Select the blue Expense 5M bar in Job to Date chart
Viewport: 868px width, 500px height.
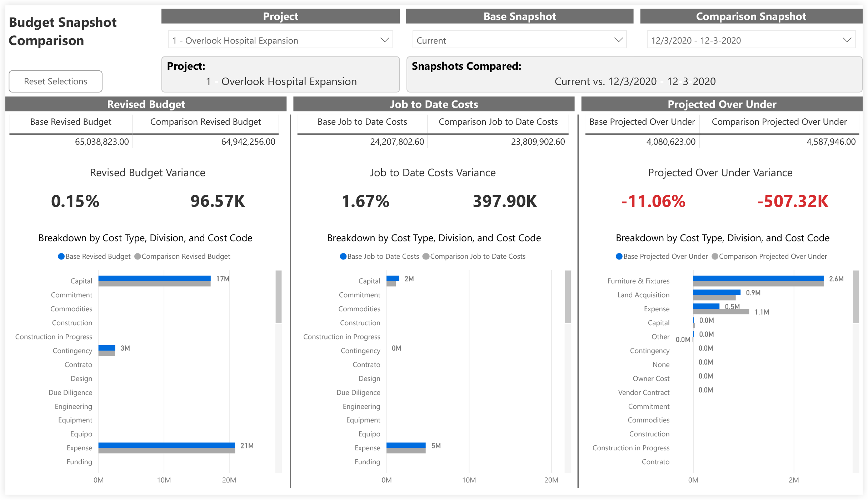click(406, 445)
